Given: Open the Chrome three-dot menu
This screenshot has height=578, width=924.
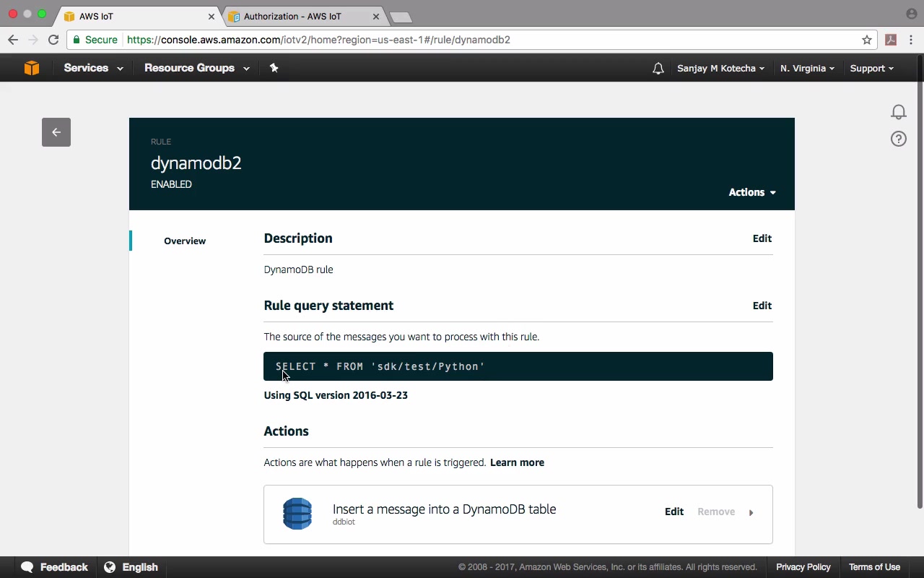Looking at the screenshot, I should click(x=911, y=40).
